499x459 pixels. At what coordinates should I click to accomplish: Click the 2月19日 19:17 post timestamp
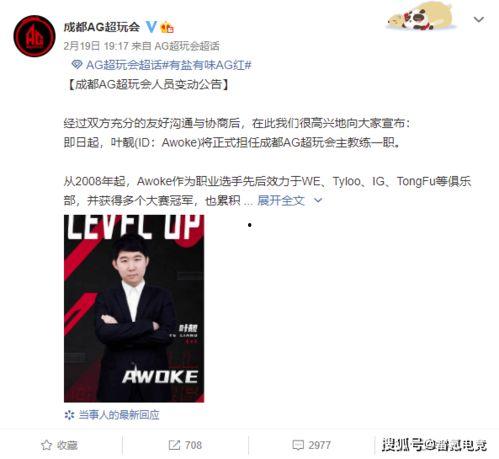point(96,46)
